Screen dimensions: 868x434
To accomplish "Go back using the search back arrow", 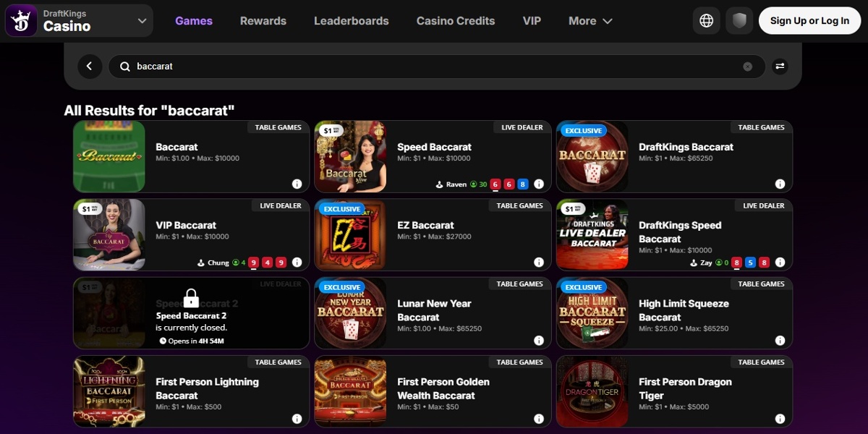I will tap(89, 66).
